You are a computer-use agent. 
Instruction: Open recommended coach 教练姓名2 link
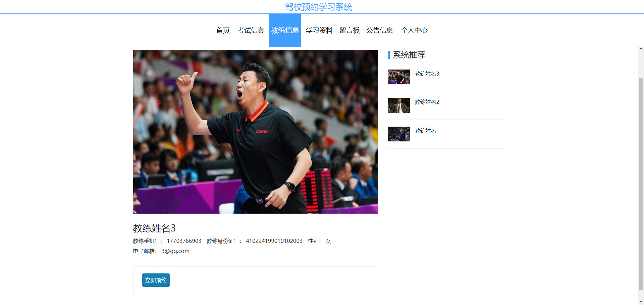click(427, 102)
